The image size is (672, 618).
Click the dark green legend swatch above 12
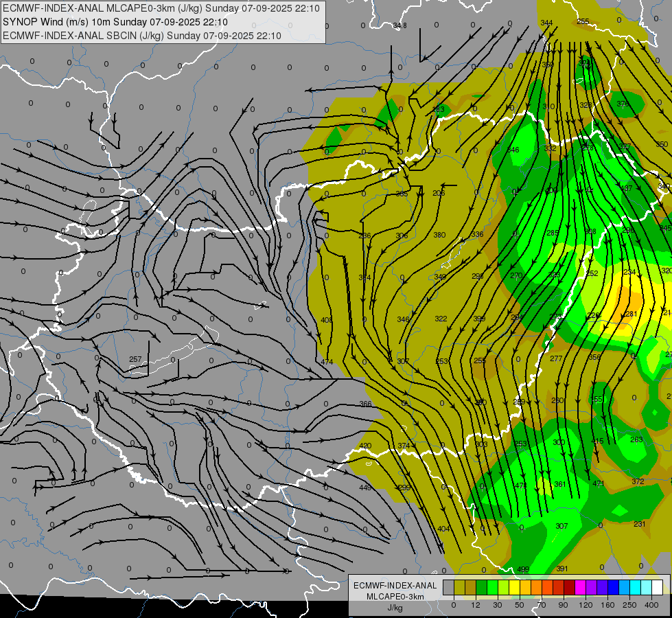coord(482,587)
